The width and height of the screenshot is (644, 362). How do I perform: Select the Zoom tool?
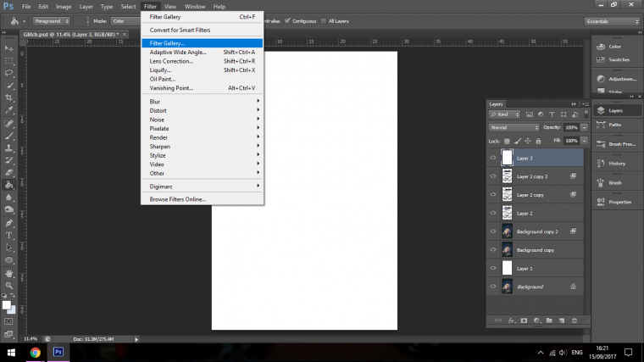coord(8,286)
